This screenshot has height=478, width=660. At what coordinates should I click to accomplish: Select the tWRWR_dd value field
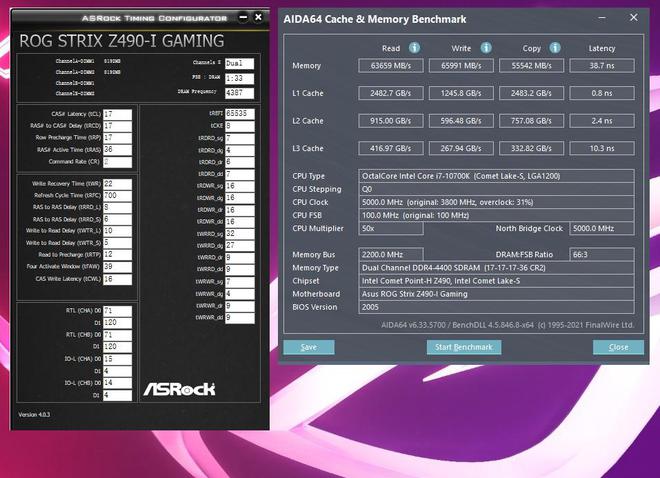click(240, 318)
